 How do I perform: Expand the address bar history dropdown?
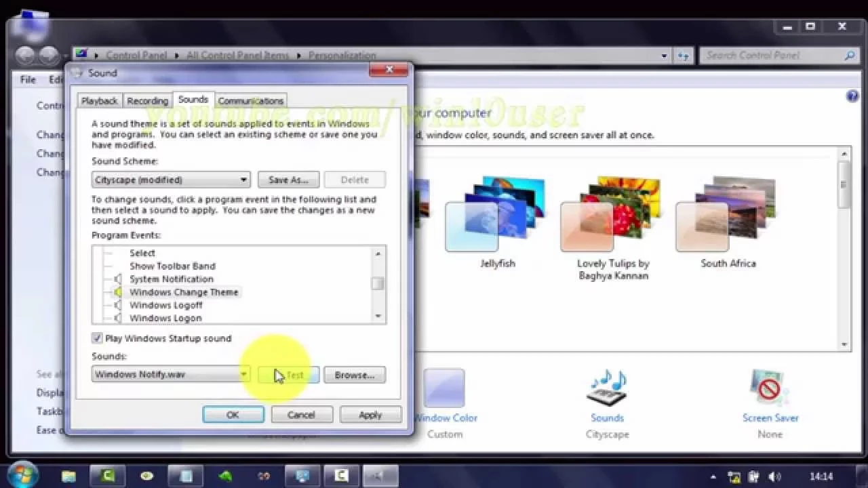click(x=665, y=56)
